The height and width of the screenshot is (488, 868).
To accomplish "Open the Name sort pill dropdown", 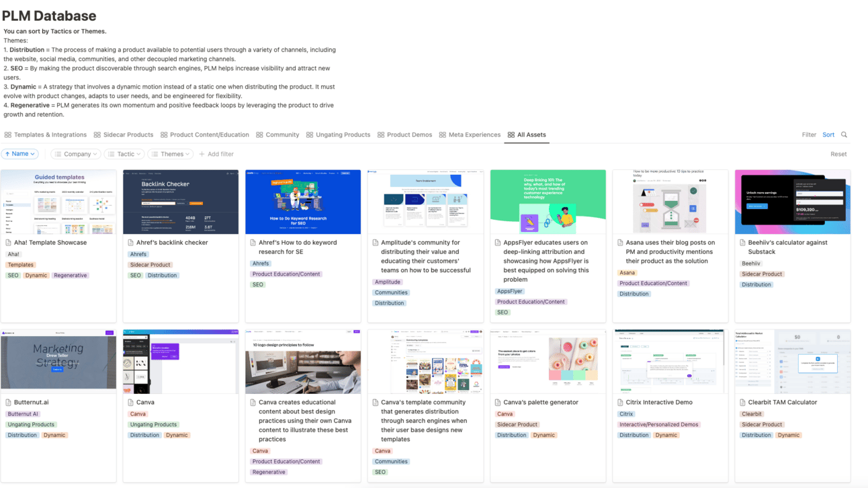I will pos(20,154).
